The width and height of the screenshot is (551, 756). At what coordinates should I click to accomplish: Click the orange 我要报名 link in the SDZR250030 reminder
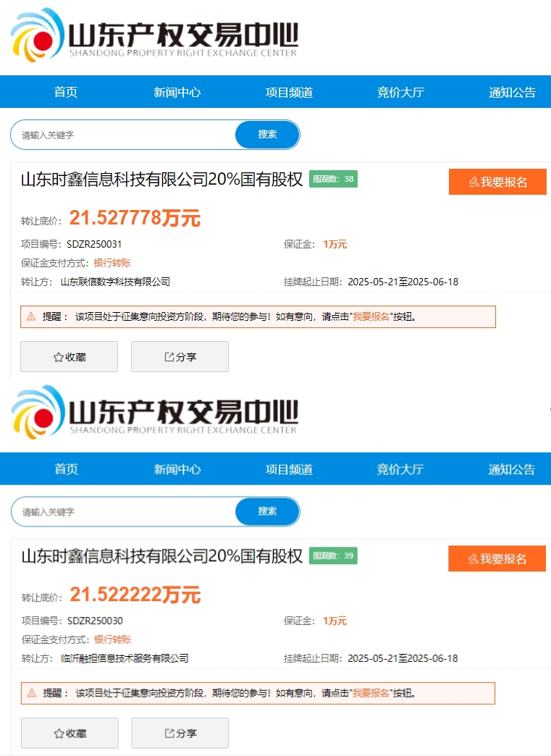(x=371, y=693)
